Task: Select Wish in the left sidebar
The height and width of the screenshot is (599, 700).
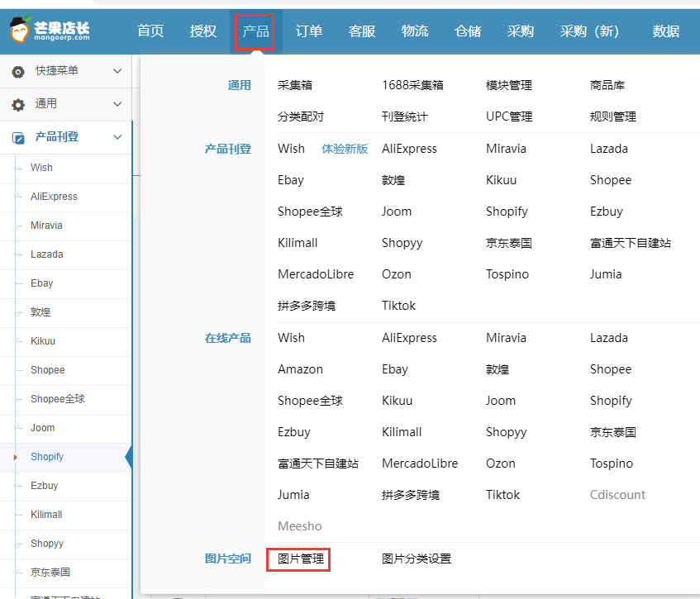Action: tap(41, 168)
